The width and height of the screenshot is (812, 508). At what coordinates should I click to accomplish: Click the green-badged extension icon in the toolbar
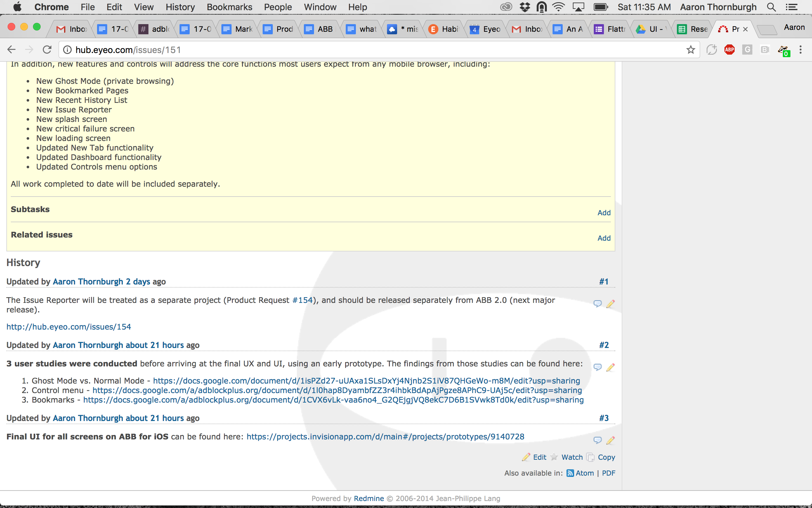pos(783,50)
